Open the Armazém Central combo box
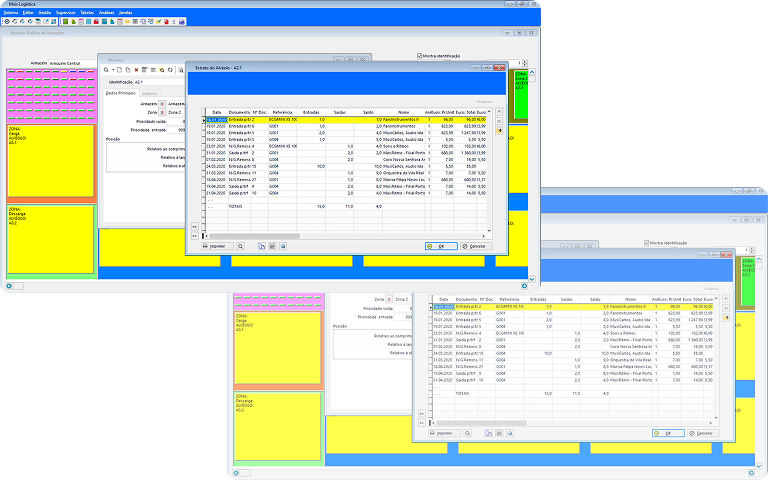 (72, 62)
